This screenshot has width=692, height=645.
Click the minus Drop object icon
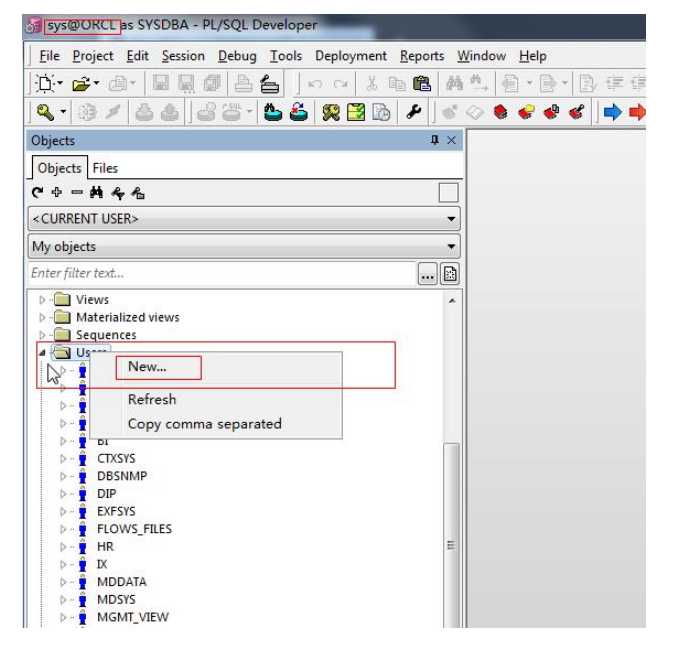77,192
